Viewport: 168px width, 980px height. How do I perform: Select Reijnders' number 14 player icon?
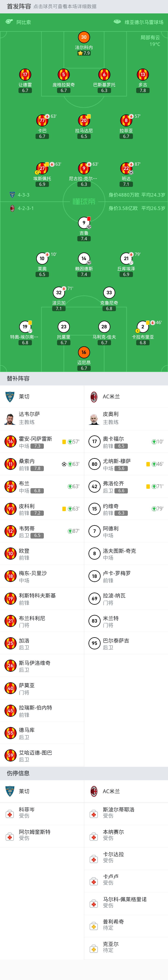pyautogui.click(x=84, y=258)
